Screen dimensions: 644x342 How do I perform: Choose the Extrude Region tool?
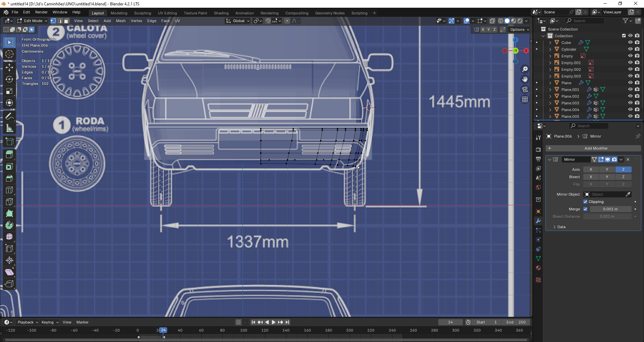point(9,154)
